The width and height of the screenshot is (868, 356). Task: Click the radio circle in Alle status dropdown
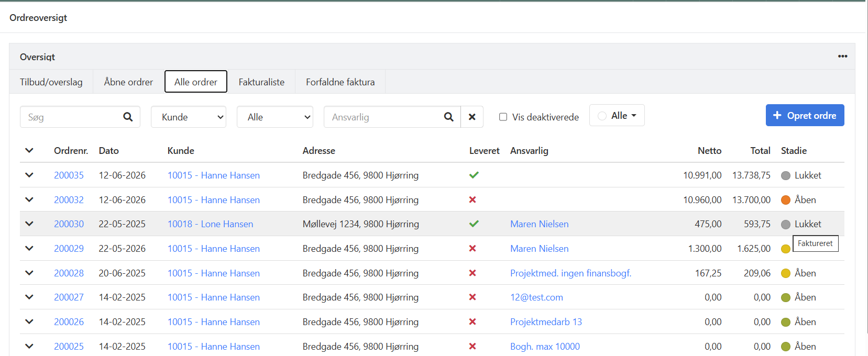(x=602, y=116)
